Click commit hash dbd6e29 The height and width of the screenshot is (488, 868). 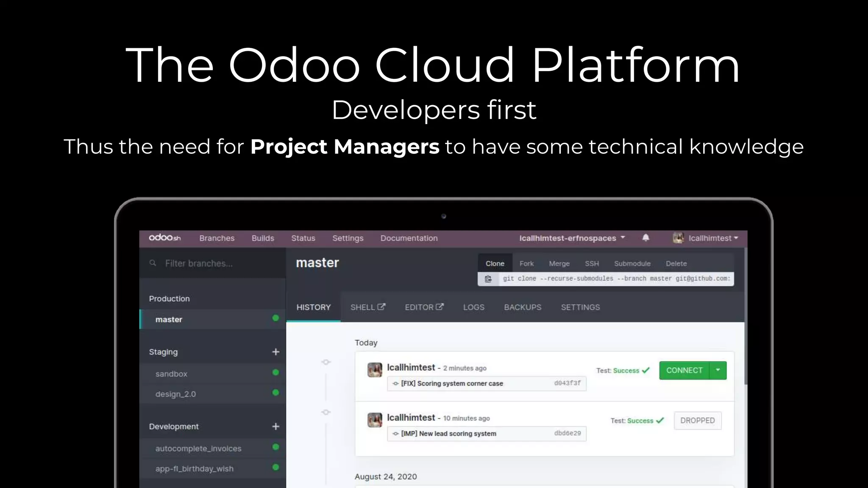tap(568, 433)
